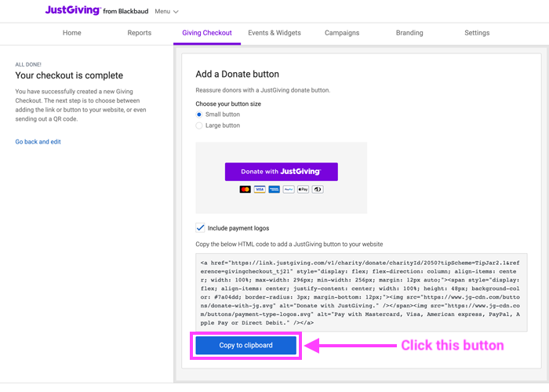Navigate to the Branding tab

tap(409, 33)
